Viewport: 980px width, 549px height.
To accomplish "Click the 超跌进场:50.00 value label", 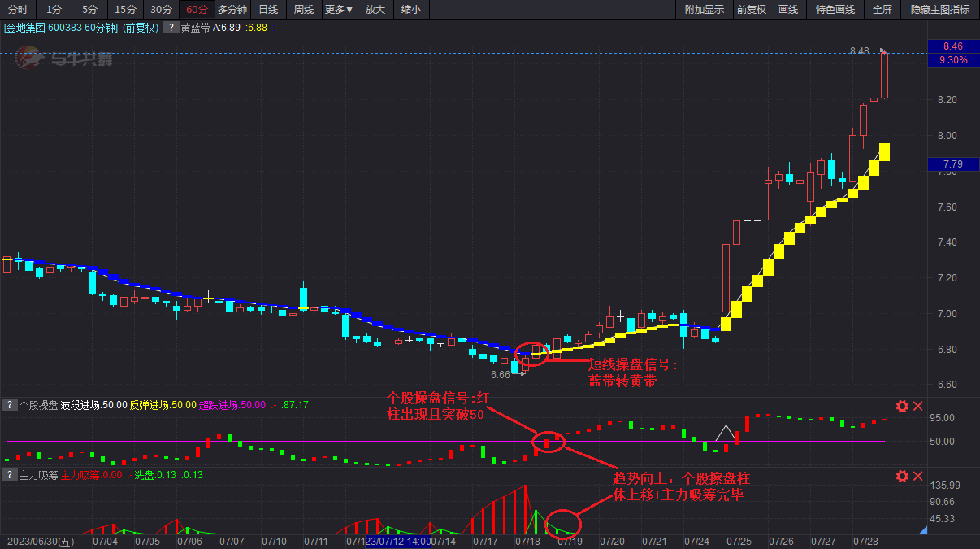I will coord(232,405).
